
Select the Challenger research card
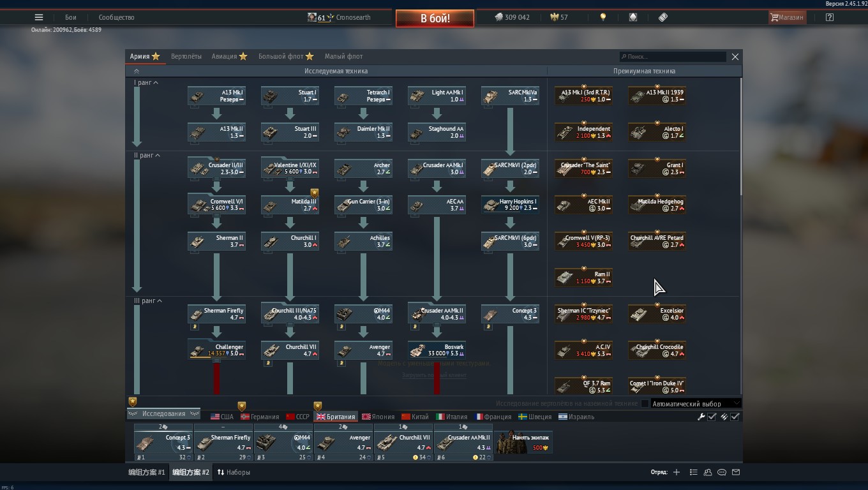pos(216,350)
